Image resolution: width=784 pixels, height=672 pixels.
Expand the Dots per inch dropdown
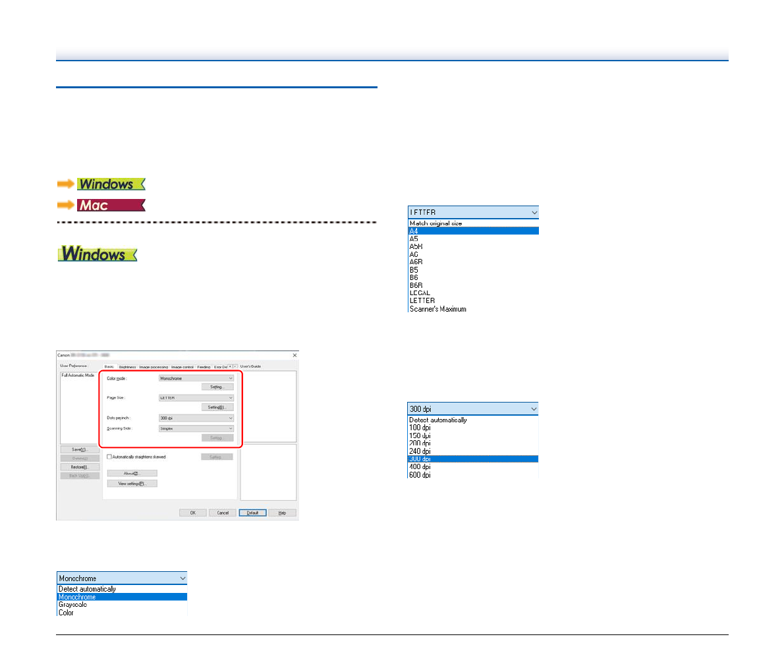[196, 418]
